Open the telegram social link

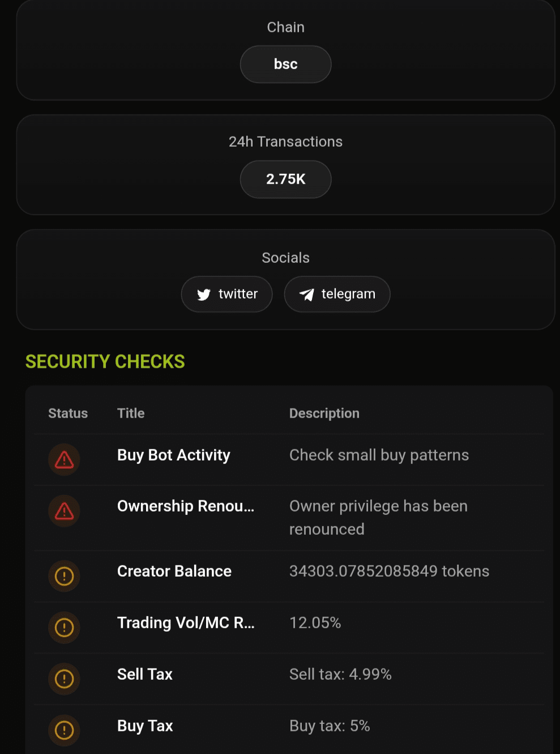[x=337, y=294]
